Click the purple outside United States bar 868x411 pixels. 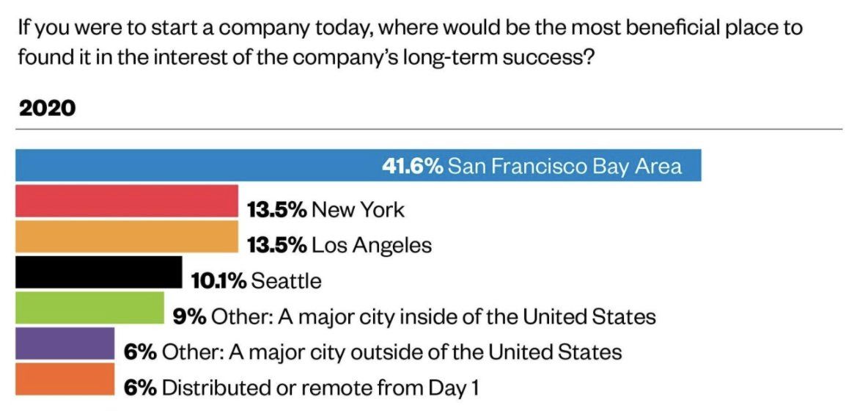pos(65,343)
